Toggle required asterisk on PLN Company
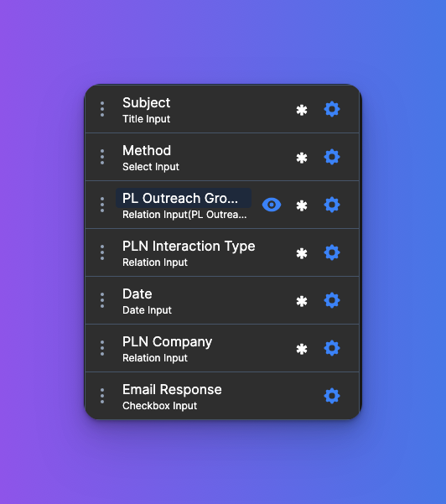The height and width of the screenshot is (504, 446). pos(302,349)
